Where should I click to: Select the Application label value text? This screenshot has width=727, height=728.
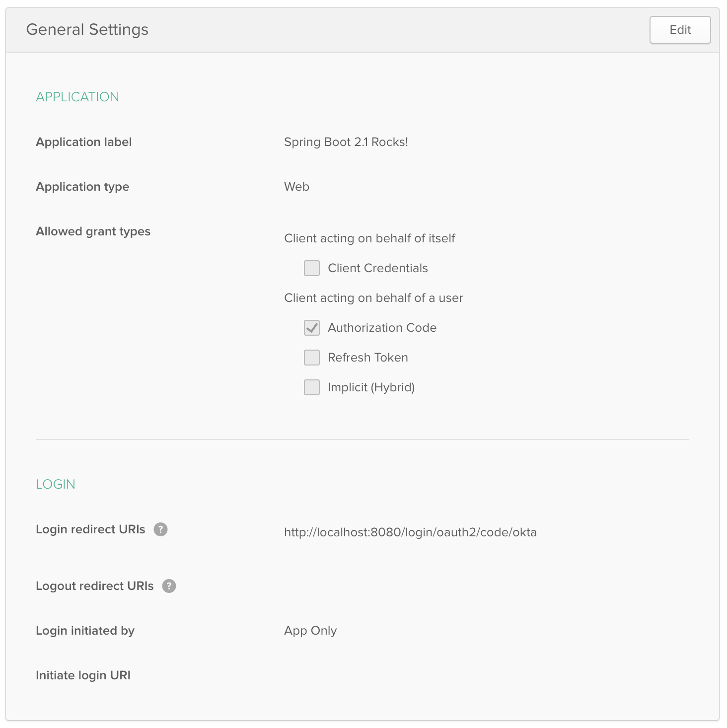pos(346,142)
